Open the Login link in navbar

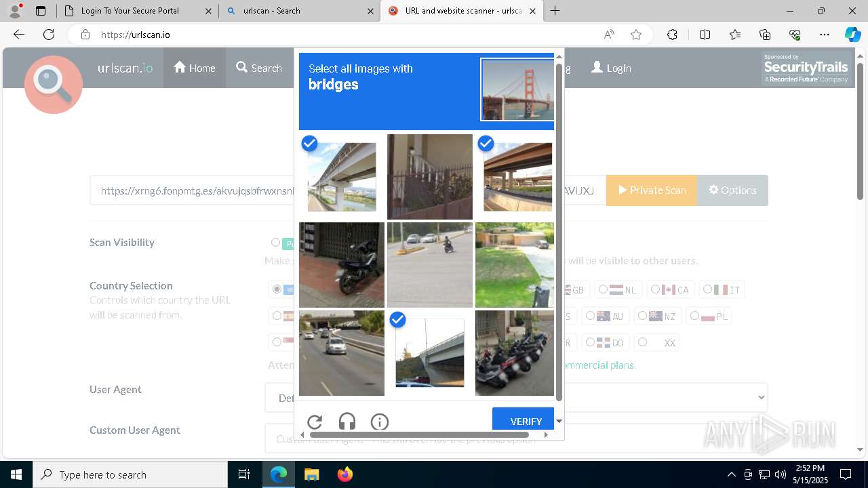(611, 68)
